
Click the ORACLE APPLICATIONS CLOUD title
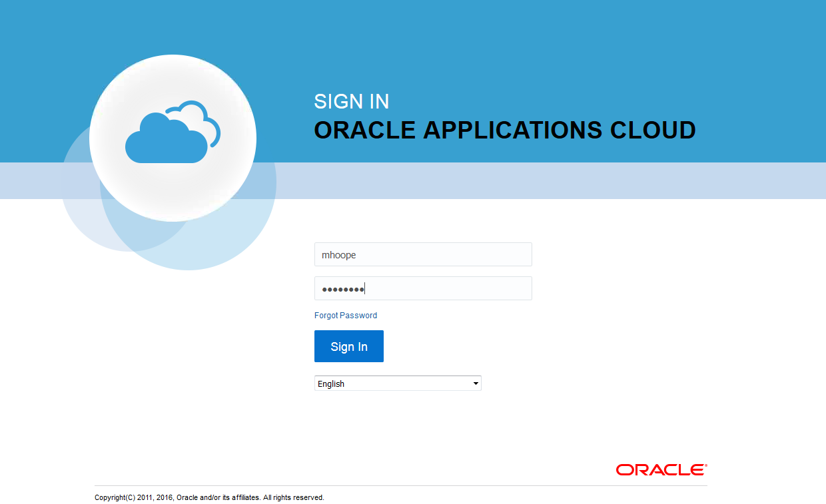505,130
